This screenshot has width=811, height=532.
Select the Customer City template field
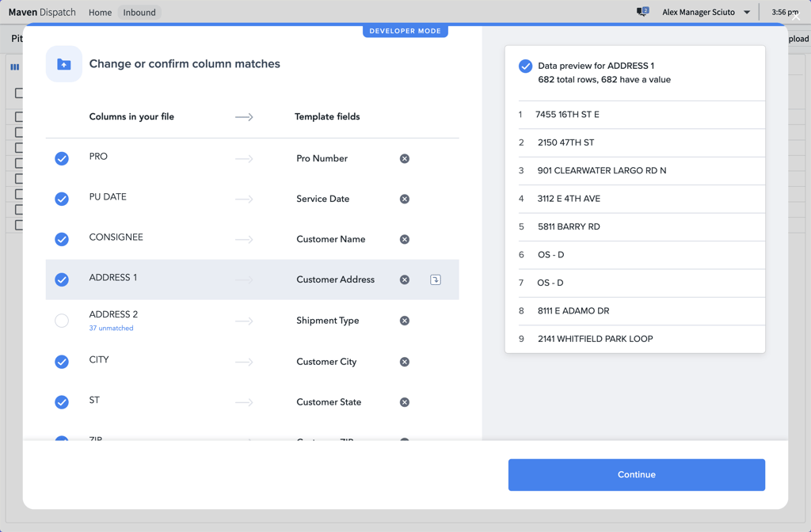click(326, 362)
